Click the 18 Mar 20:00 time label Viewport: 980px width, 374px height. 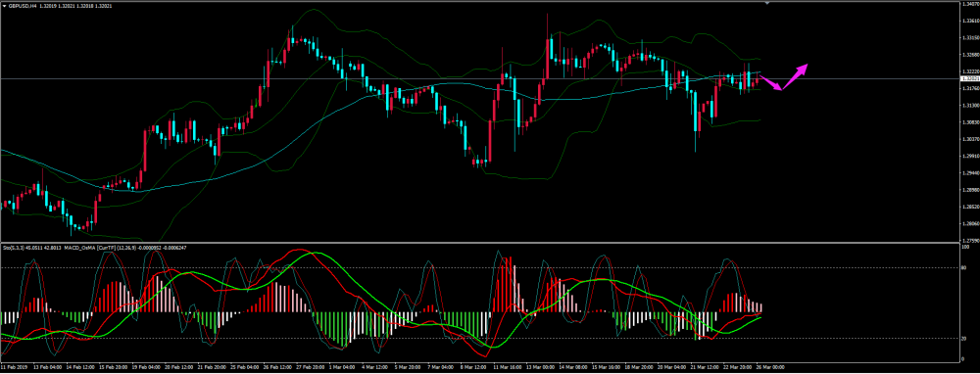click(x=639, y=367)
